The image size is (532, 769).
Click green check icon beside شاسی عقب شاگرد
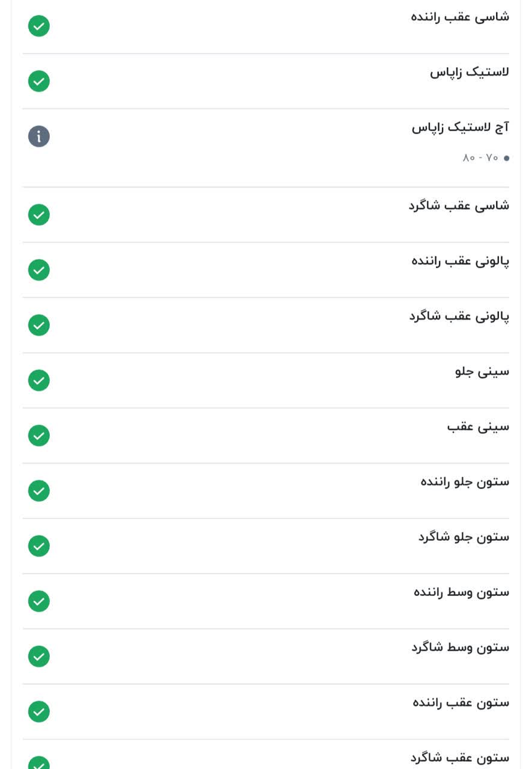39,214
